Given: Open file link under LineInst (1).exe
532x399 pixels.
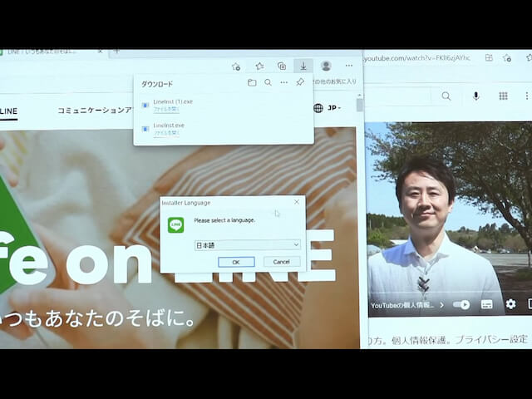Looking at the screenshot, I should [x=166, y=109].
